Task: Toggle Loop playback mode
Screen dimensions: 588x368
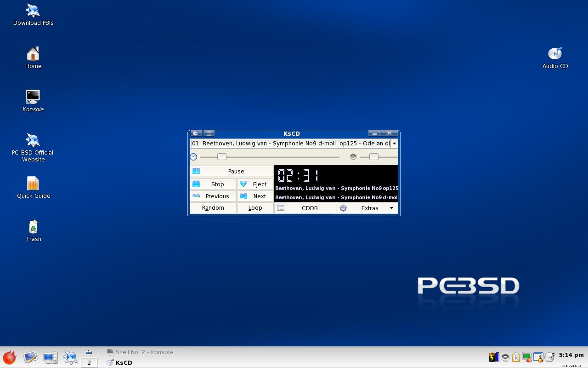Action: 255,208
